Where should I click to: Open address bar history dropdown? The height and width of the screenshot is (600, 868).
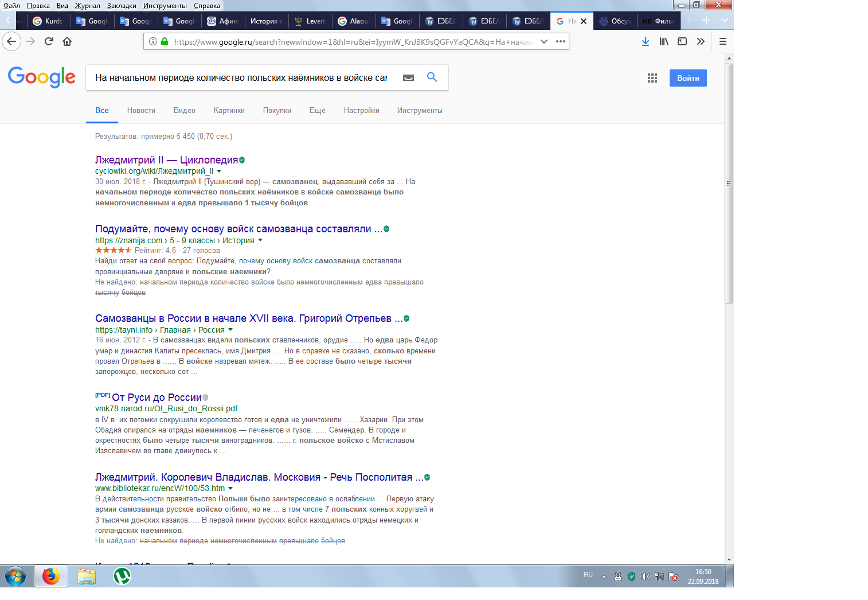point(544,41)
